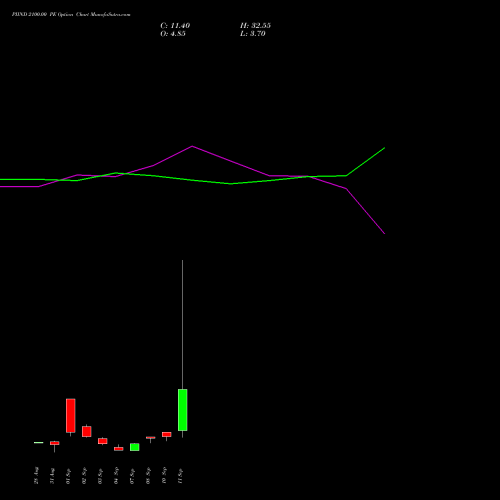500x500 pixels.
Task: Click the close value C: 11.40
Action: (x=175, y=26)
